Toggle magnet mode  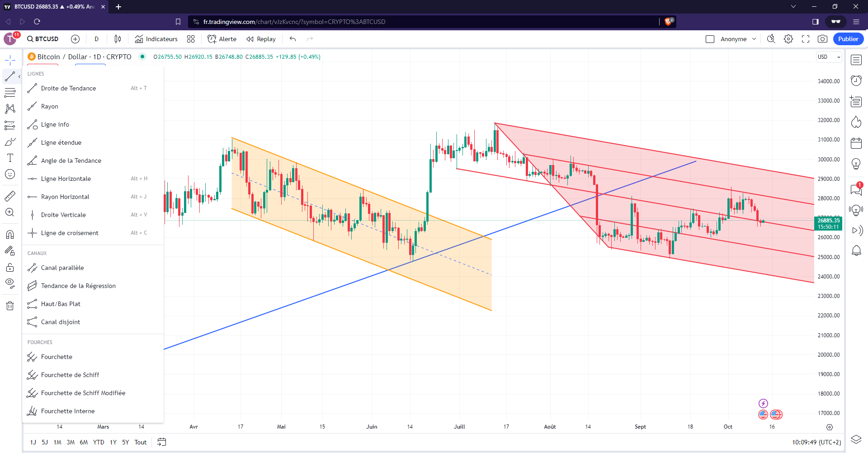(10, 234)
